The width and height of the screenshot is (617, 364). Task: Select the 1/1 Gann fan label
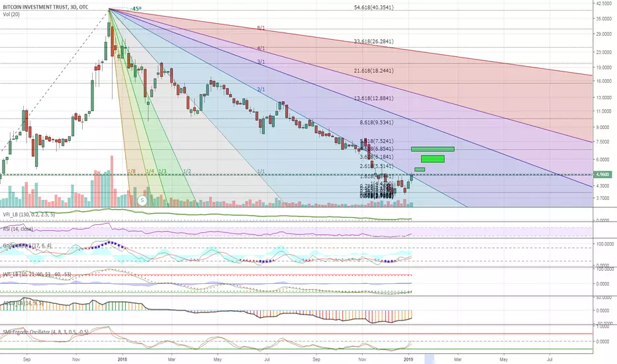tap(261, 171)
